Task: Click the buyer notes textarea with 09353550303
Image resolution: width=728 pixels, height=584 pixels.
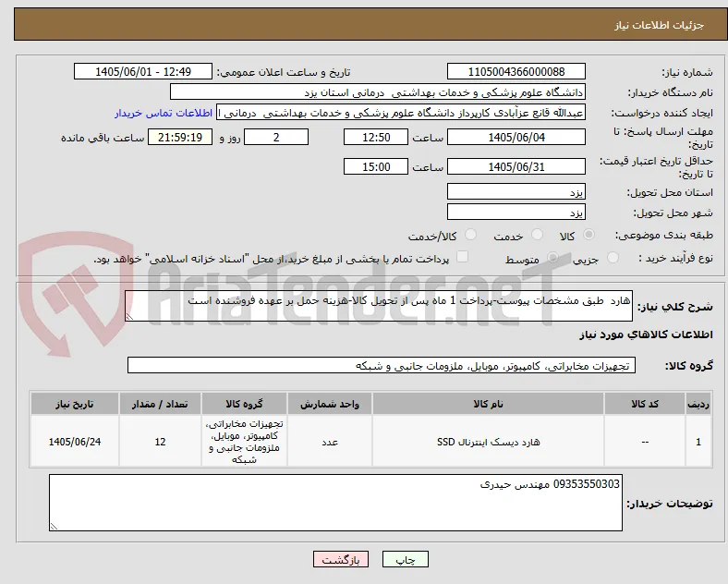Action: coord(335,503)
